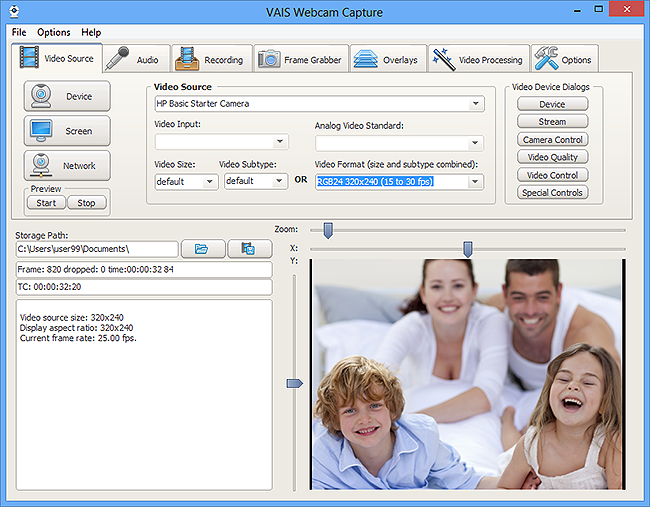The image size is (650, 507).
Task: Open the Video Quality dialog
Action: click(x=552, y=157)
